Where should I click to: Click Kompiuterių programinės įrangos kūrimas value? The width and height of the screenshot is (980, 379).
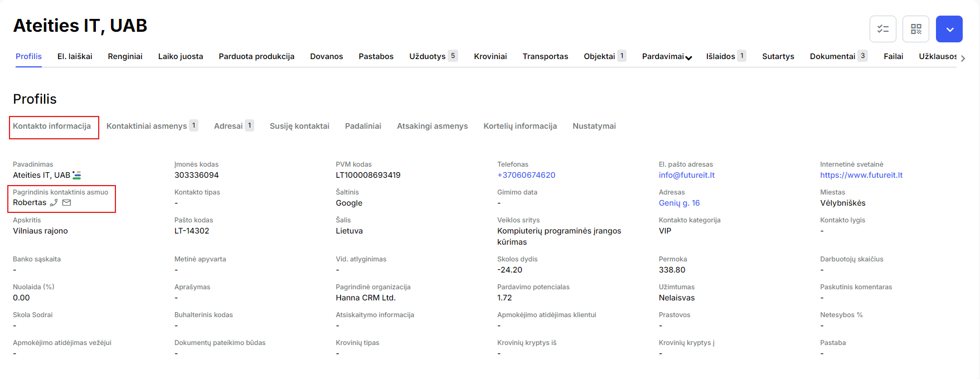[x=559, y=236]
